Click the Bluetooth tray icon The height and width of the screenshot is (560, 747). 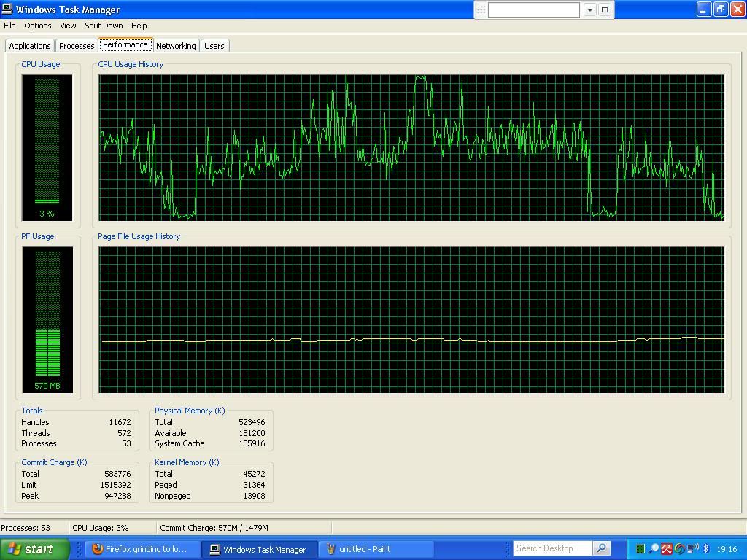705,549
